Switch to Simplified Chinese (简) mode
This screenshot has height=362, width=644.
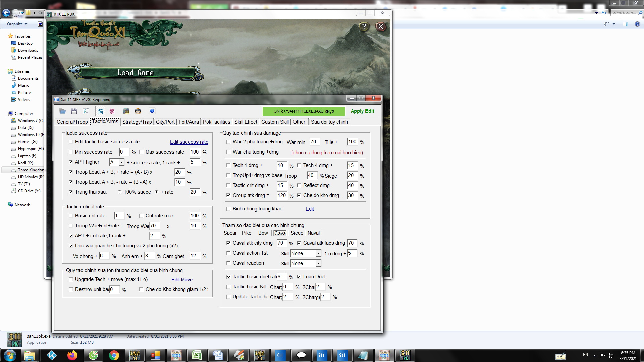coord(101,111)
